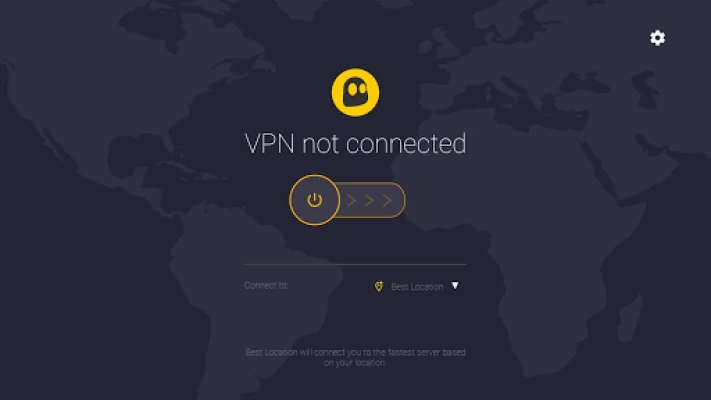
Task: Click the power symbol to connect VPN
Action: [315, 200]
